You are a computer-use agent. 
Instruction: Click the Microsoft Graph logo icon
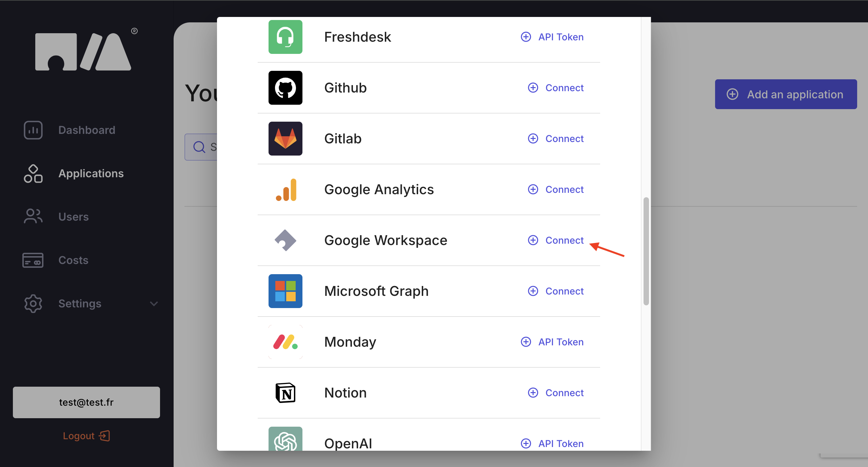pyautogui.click(x=285, y=291)
